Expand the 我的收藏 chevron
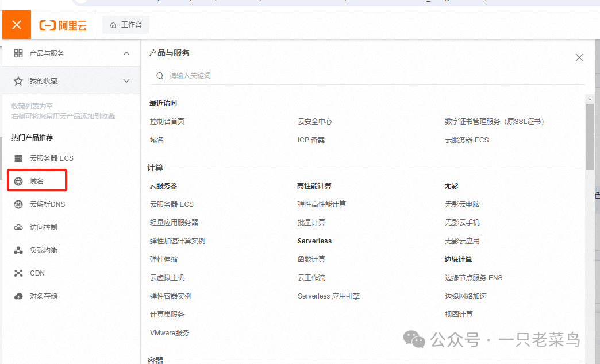 pos(126,81)
